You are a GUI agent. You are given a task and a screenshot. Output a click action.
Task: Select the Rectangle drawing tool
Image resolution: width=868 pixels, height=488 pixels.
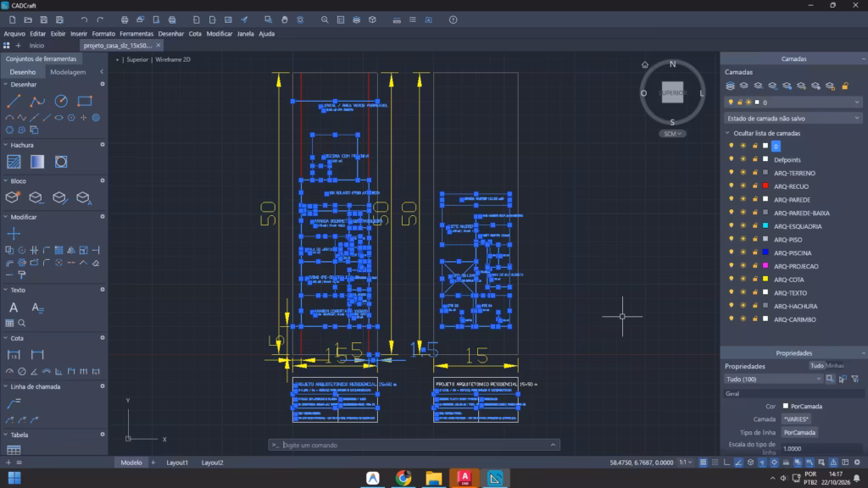coord(85,102)
